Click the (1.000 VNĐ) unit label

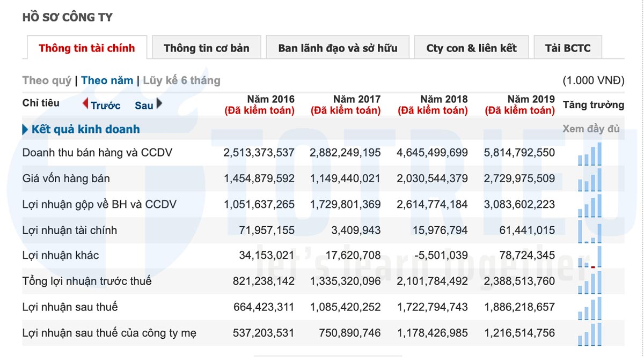(x=594, y=80)
